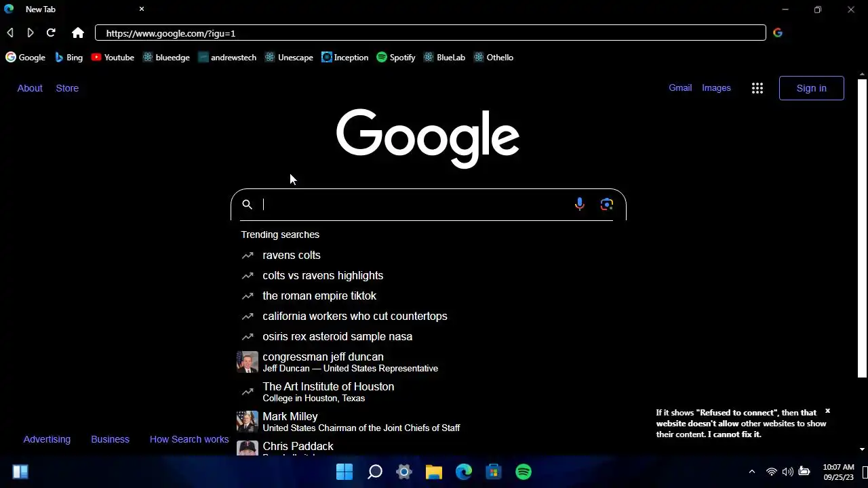Open Google's About page
The image size is (868, 488).
click(x=30, y=88)
